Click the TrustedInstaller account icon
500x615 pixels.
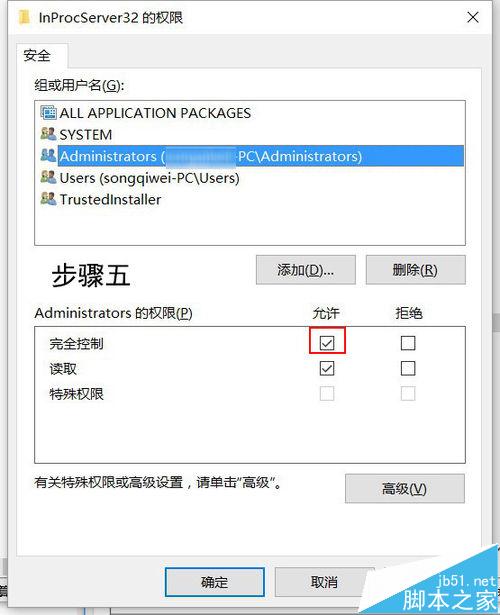48,199
